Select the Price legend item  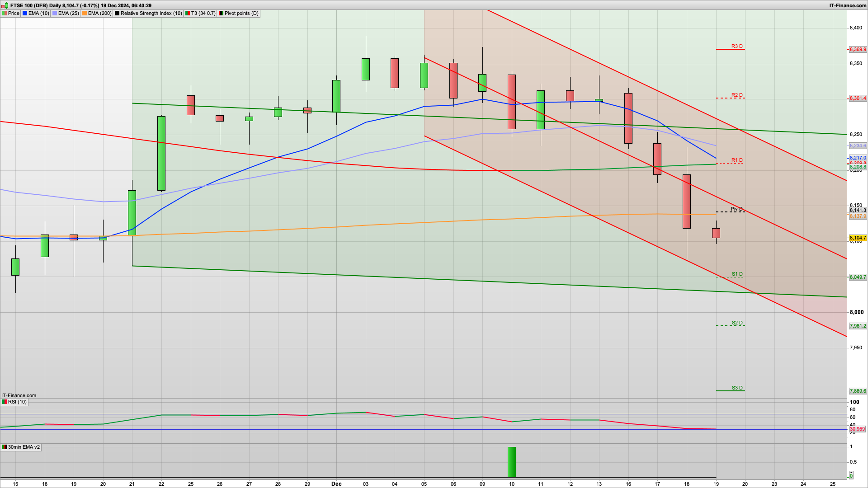pyautogui.click(x=11, y=13)
